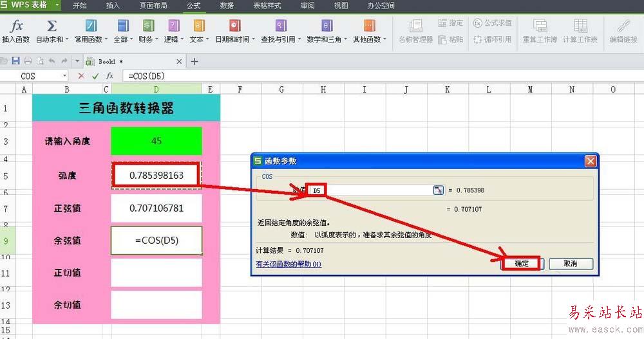Open the WPS 表格 application menu
644x339 pixels.
[x=31, y=5]
